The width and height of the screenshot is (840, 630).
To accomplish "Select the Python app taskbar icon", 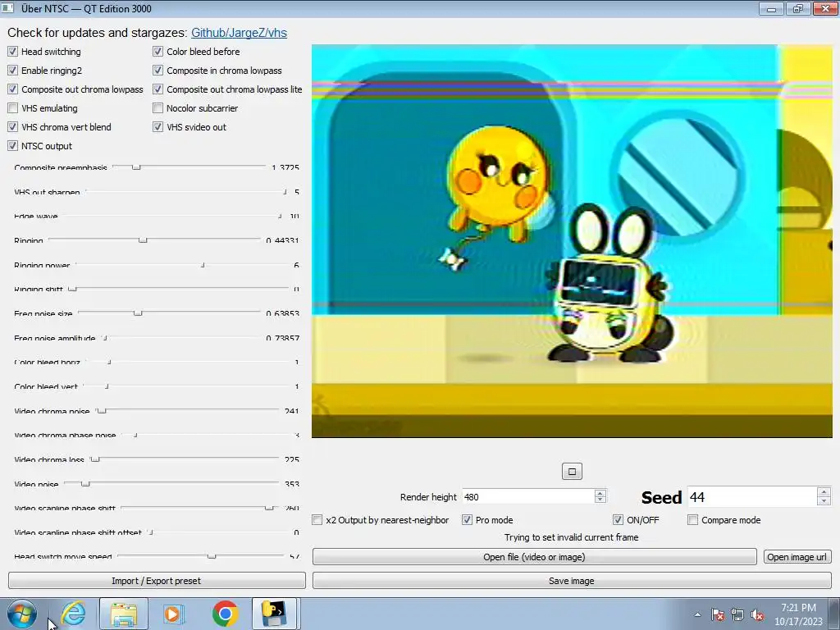I will [x=274, y=614].
